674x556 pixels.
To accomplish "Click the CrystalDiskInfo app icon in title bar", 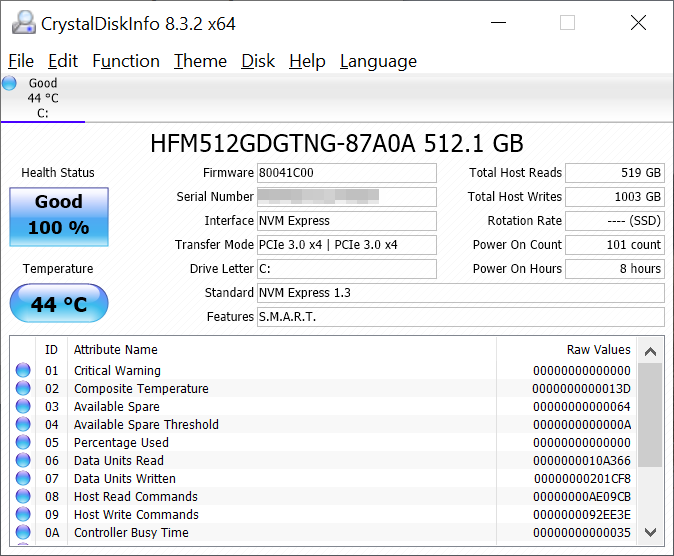I will pyautogui.click(x=24, y=22).
